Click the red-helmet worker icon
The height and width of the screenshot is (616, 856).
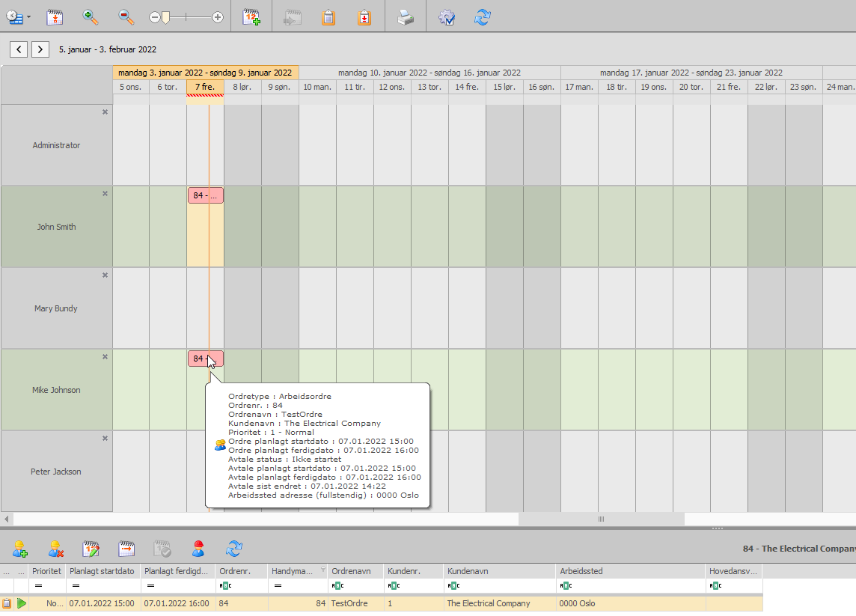198,549
